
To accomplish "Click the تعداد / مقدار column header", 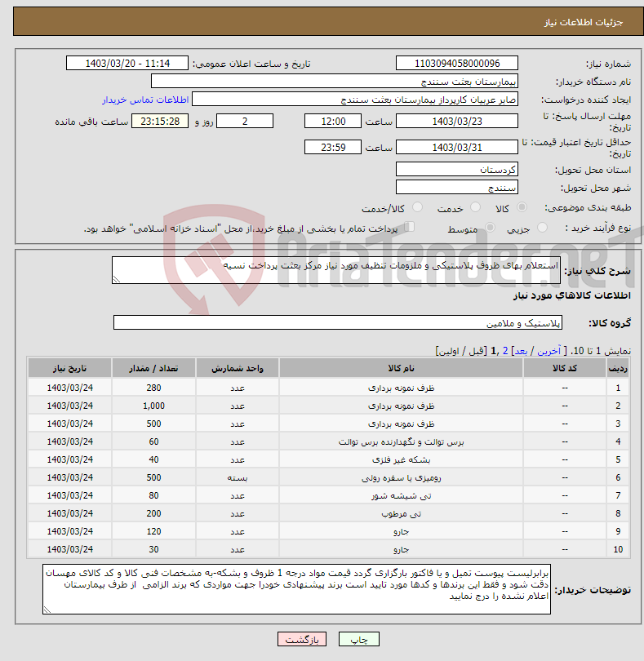I will [153, 368].
